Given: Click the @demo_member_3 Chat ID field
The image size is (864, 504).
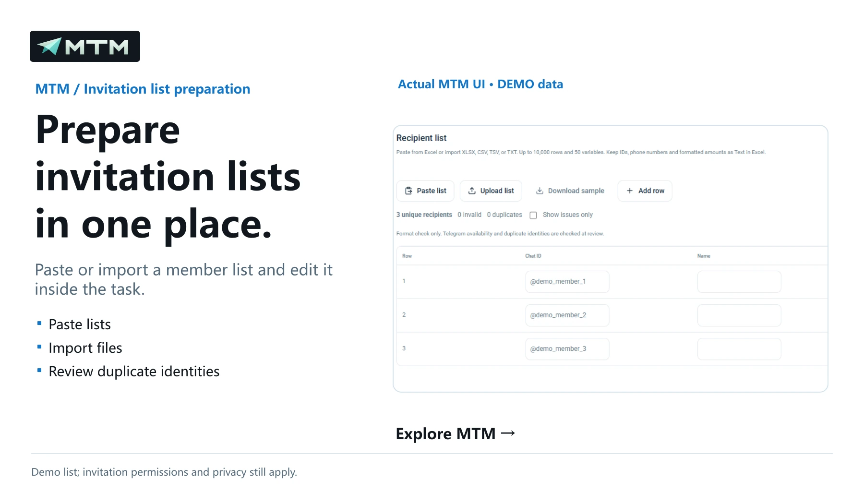Looking at the screenshot, I should click(567, 349).
